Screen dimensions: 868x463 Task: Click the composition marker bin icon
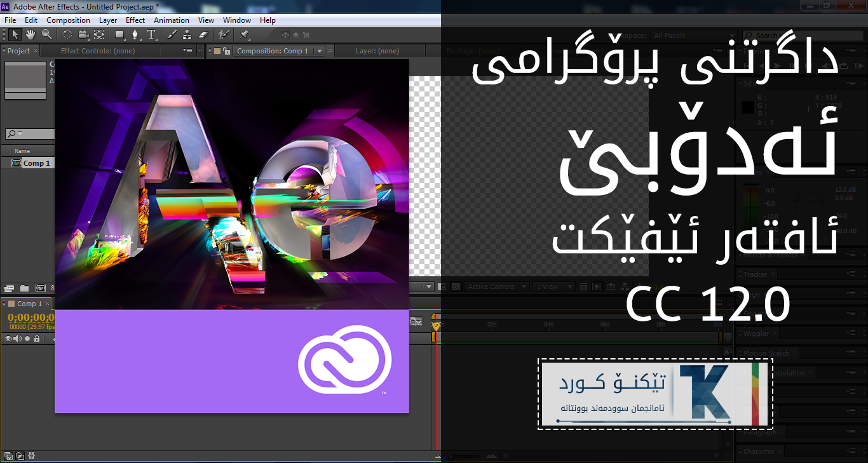728,337
